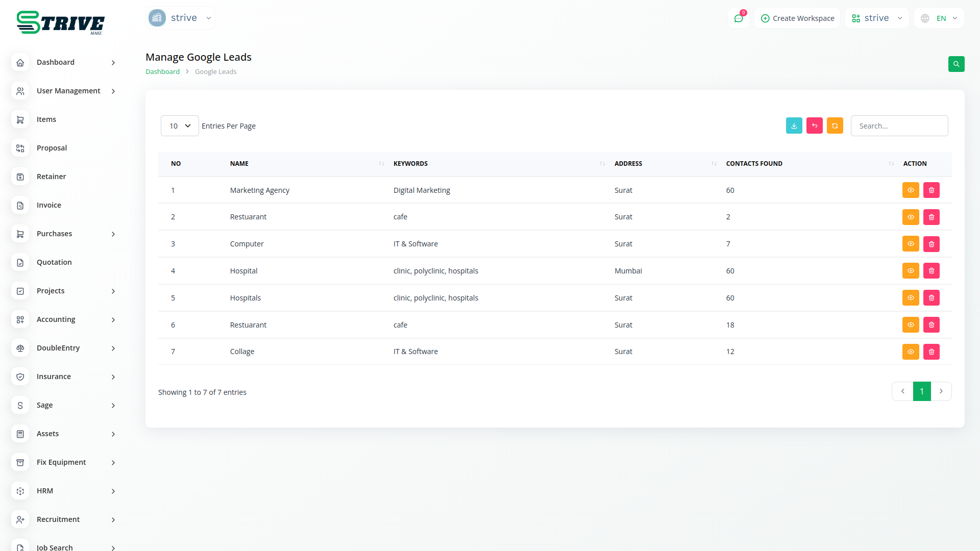Viewport: 980px width, 551px height.
Task: Show details for Restuarant row 2
Action: [910, 217]
